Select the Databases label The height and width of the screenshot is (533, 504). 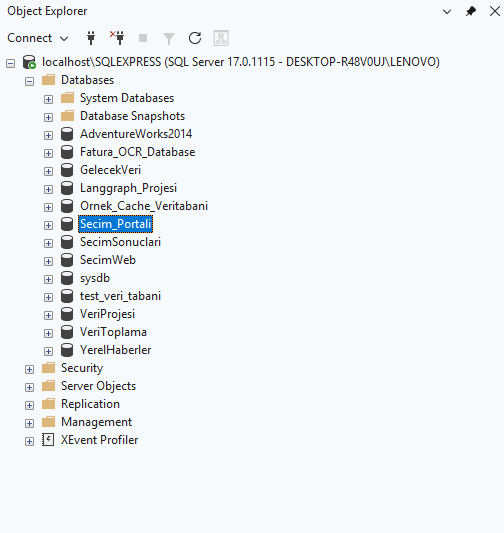(87, 80)
